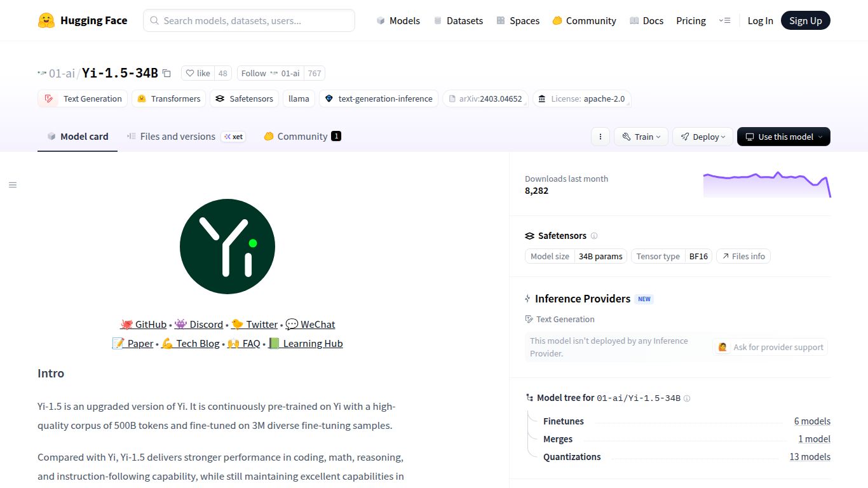Viewport: 868px width, 488px height.
Task: Open the Deploy dropdown
Action: (702, 137)
